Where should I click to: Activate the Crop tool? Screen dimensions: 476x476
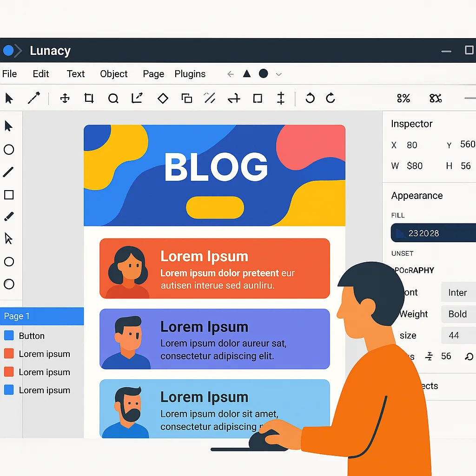[89, 98]
